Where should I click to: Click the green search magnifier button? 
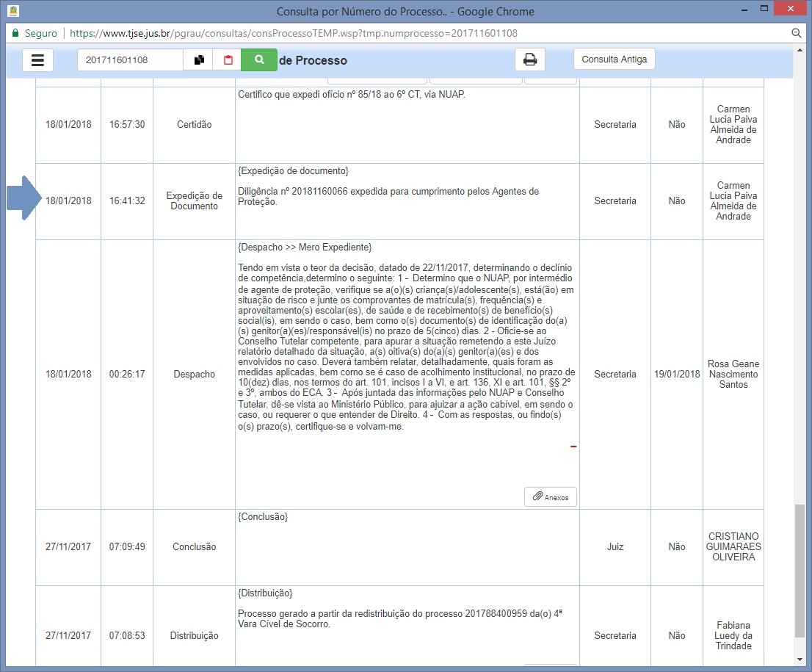point(258,60)
